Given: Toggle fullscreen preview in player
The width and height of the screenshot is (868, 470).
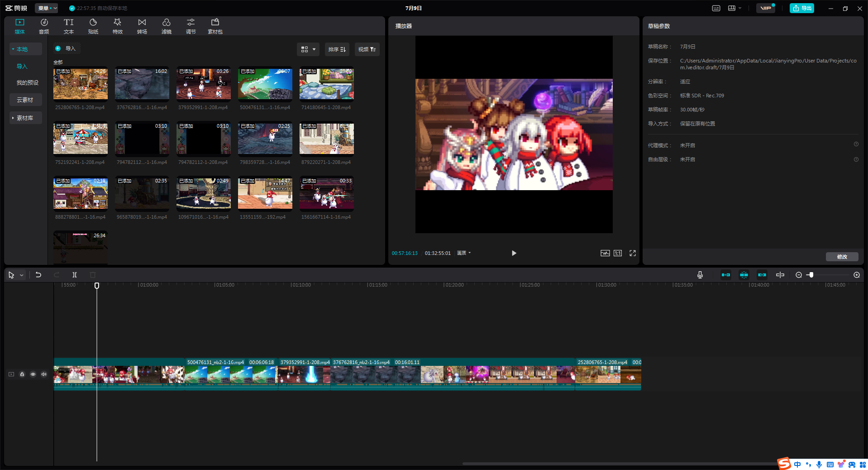Looking at the screenshot, I should pyautogui.click(x=633, y=253).
